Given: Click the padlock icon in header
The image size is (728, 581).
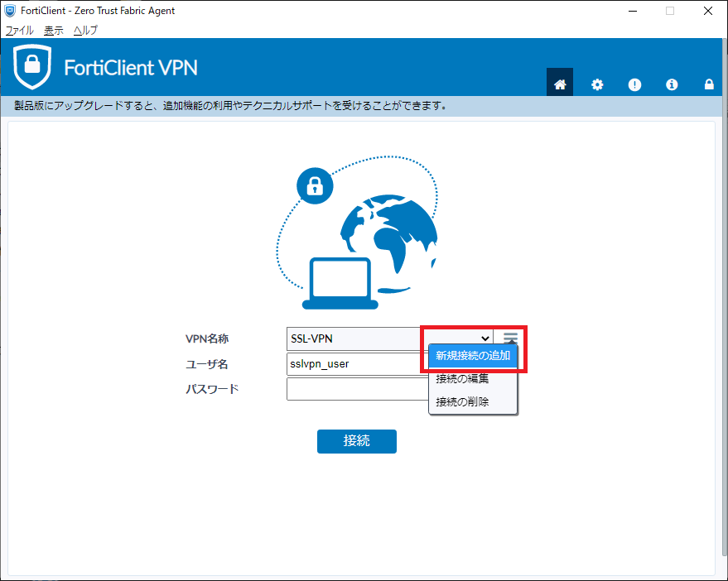Looking at the screenshot, I should [x=708, y=84].
